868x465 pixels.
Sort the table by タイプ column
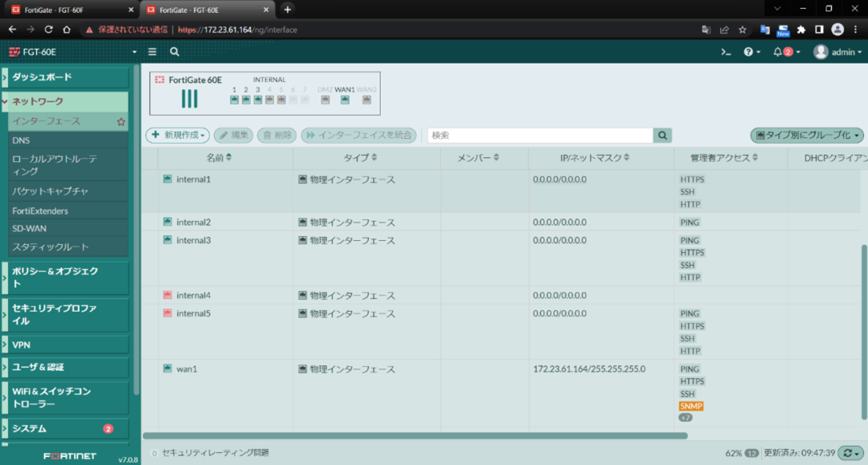click(x=360, y=158)
